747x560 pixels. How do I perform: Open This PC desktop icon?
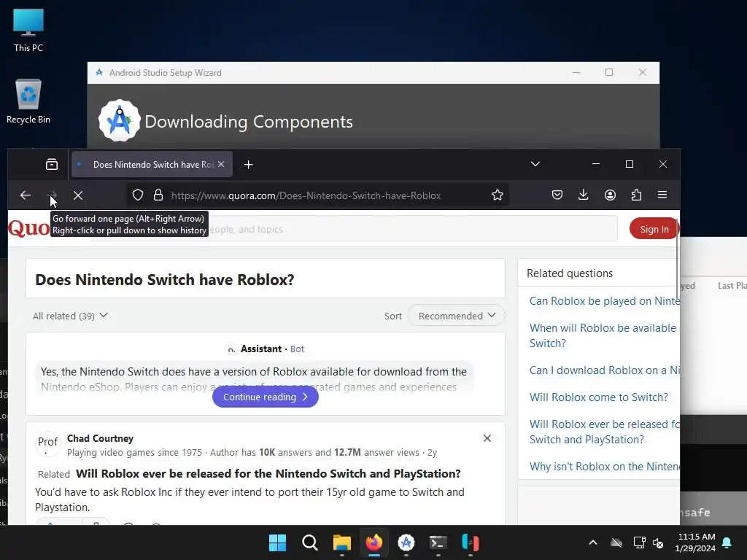coord(28,30)
